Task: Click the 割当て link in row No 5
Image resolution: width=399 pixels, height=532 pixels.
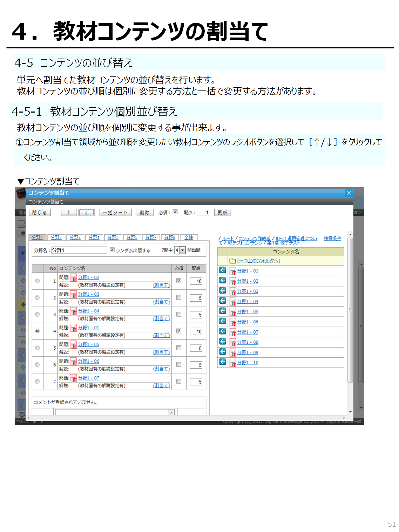Action: 161,352
